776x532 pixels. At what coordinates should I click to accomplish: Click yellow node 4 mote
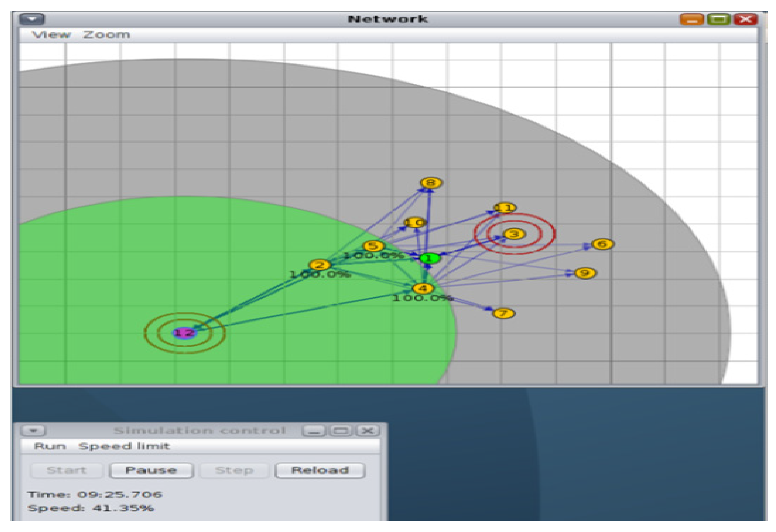423,288
